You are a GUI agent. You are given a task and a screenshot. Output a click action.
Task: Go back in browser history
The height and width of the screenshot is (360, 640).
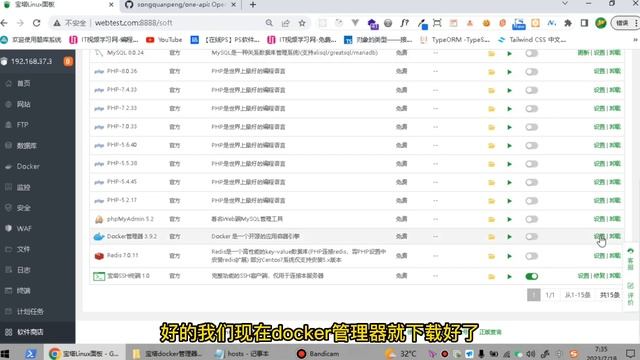pos(5,23)
